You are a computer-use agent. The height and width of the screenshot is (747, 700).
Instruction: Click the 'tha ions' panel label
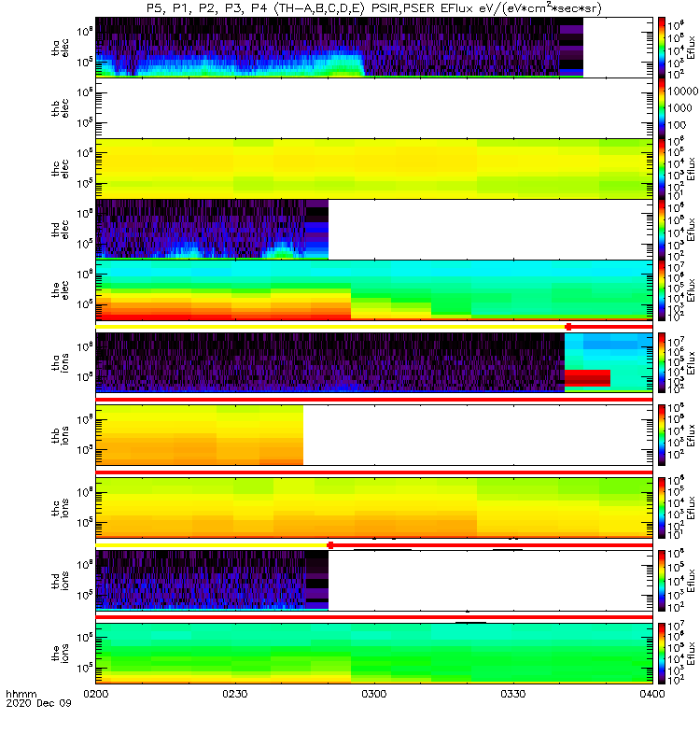tap(60, 362)
